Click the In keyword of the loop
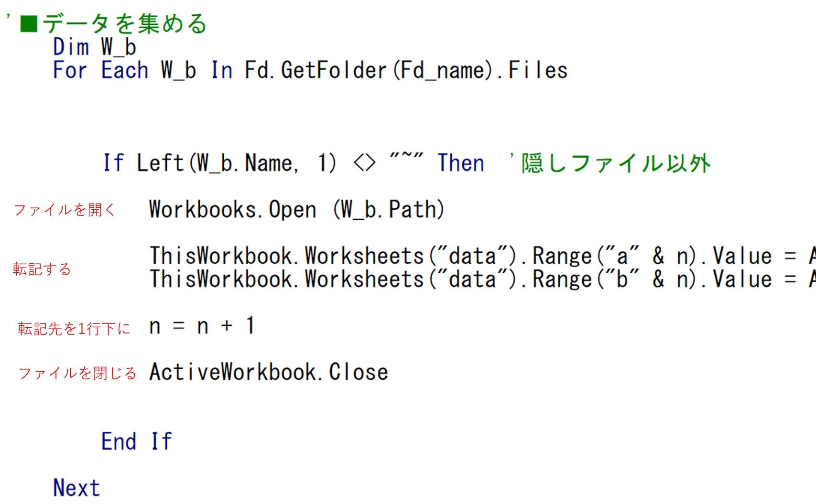The image size is (816, 504). click(x=222, y=70)
